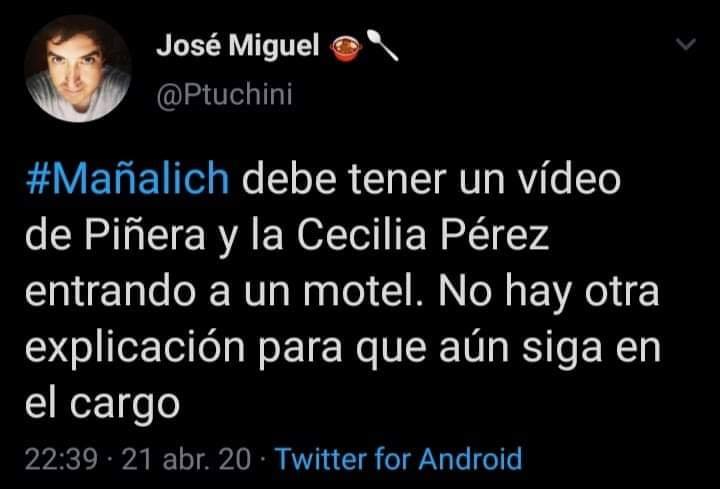720x489 pixels.
Task: Click the word 'motel.' in the tweet
Action: [x=365, y=292]
